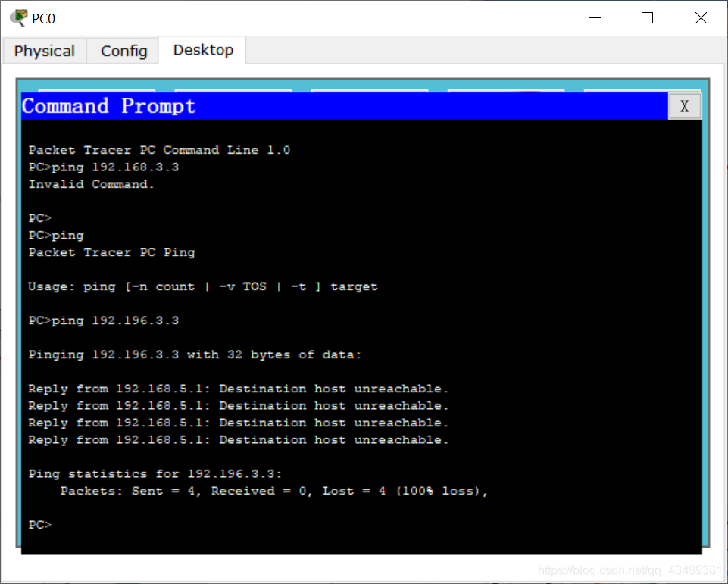This screenshot has height=584, width=728.
Task: Maximize the PC0 window
Action: tap(647, 18)
